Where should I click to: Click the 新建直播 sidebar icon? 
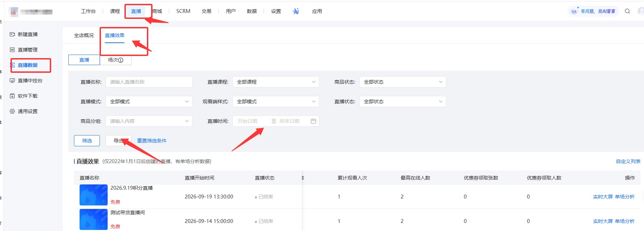tap(12, 34)
